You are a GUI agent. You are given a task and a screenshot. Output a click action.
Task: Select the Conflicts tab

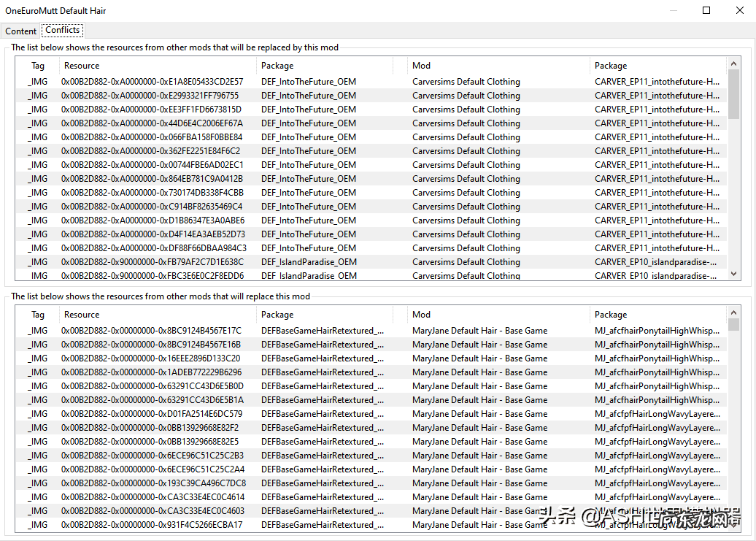tap(62, 30)
